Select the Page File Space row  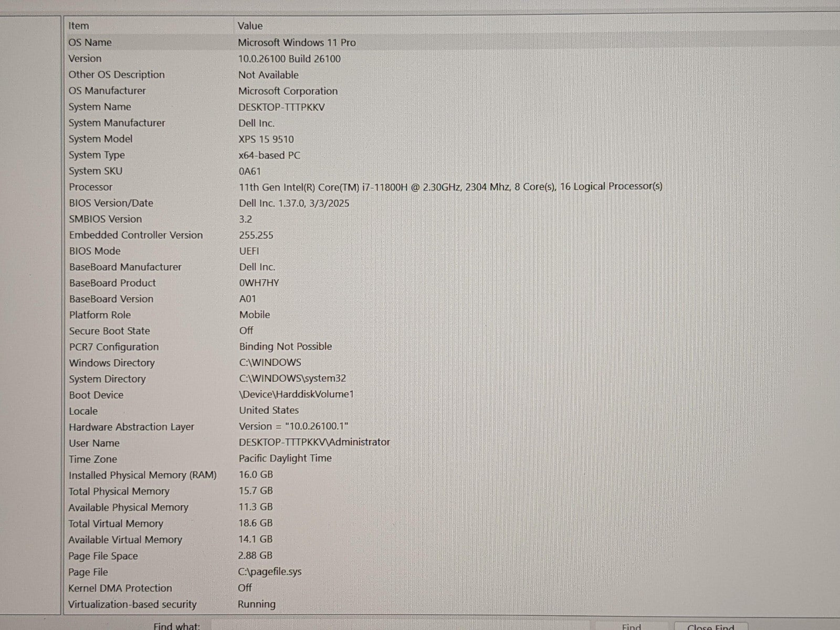103,556
